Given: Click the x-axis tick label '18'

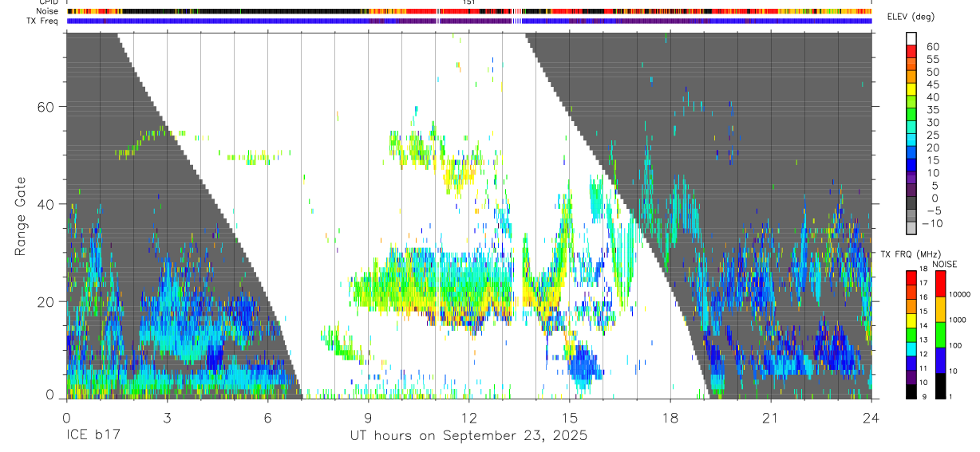Looking at the screenshot, I should 670,418.
